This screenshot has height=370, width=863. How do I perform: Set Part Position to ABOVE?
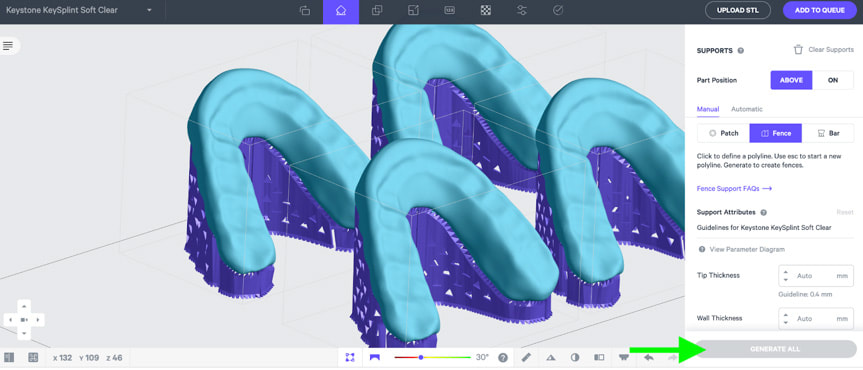click(791, 80)
